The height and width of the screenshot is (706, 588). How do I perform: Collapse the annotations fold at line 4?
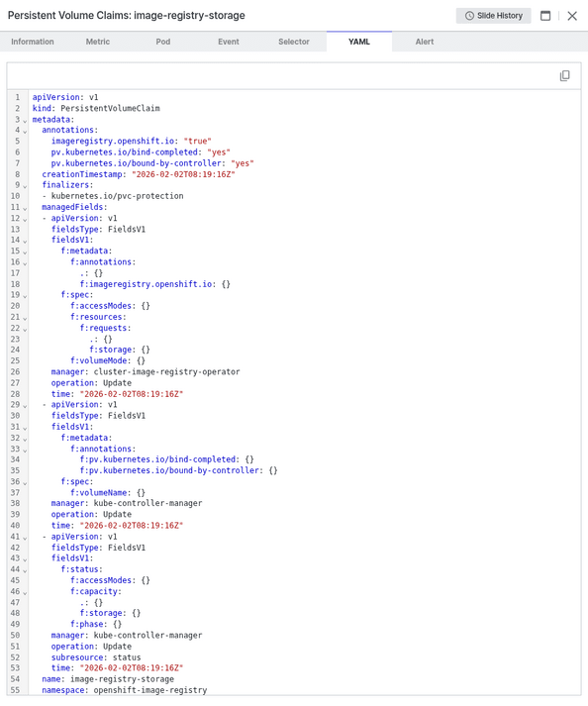pos(25,131)
